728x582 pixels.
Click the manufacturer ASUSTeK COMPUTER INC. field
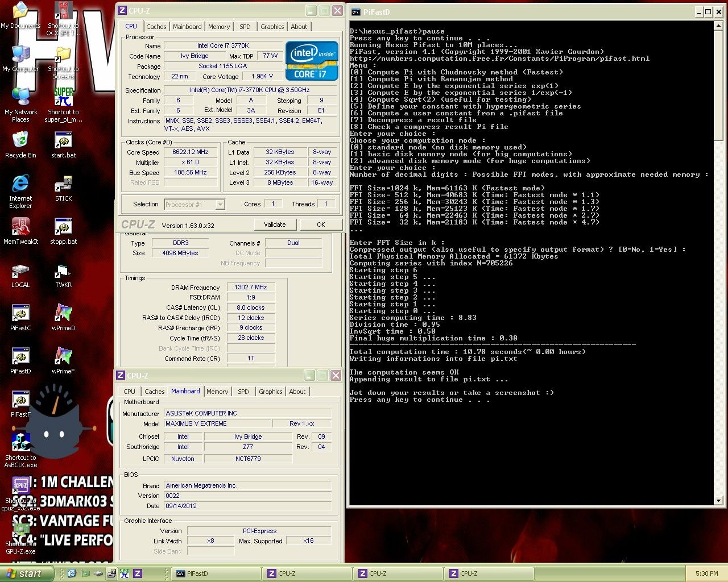coord(248,413)
